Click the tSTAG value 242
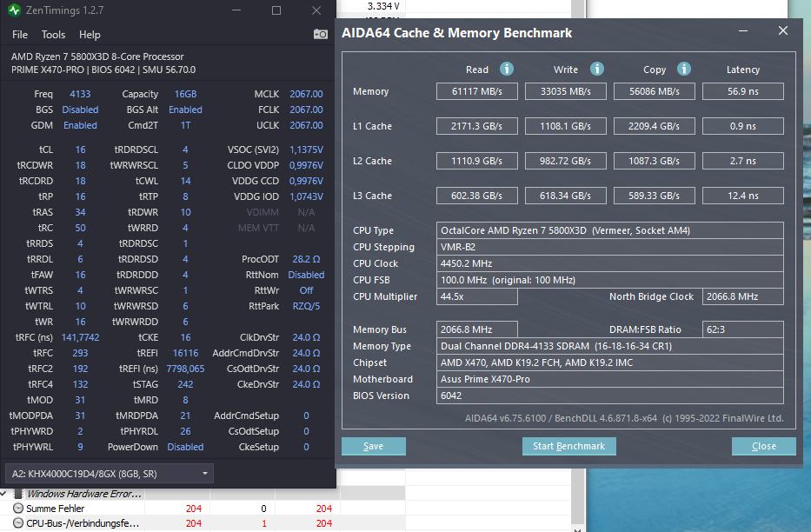The image size is (811, 532). point(185,384)
